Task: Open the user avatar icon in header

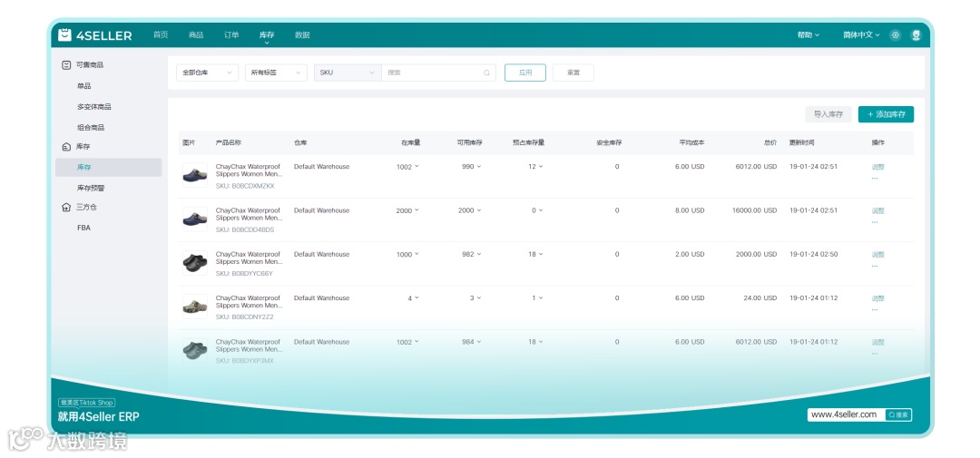Action: tap(916, 35)
